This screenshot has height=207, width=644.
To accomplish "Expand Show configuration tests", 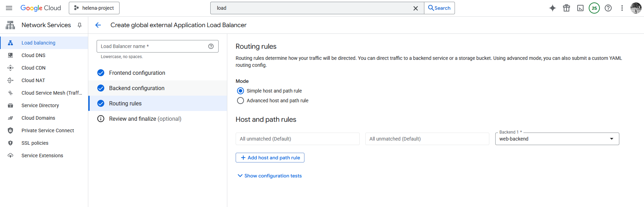I will coord(269,176).
